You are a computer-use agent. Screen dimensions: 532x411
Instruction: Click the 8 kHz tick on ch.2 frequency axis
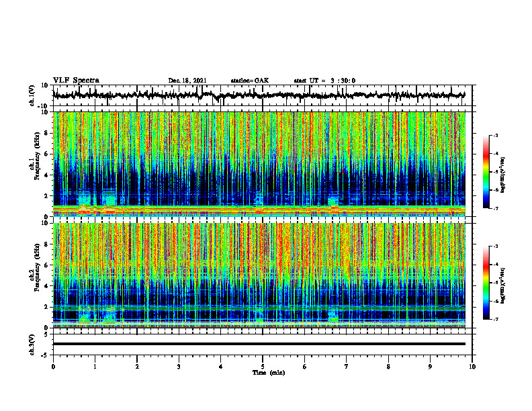coord(47,244)
